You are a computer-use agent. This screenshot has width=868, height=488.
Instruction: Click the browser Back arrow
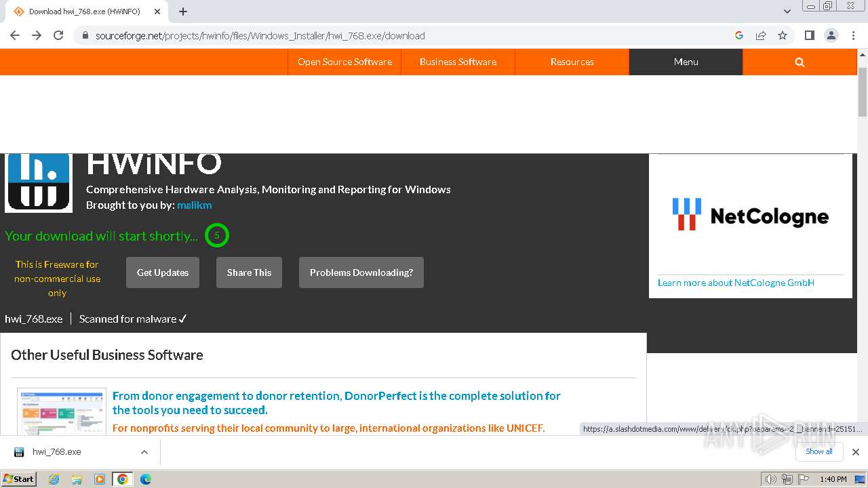click(x=15, y=35)
